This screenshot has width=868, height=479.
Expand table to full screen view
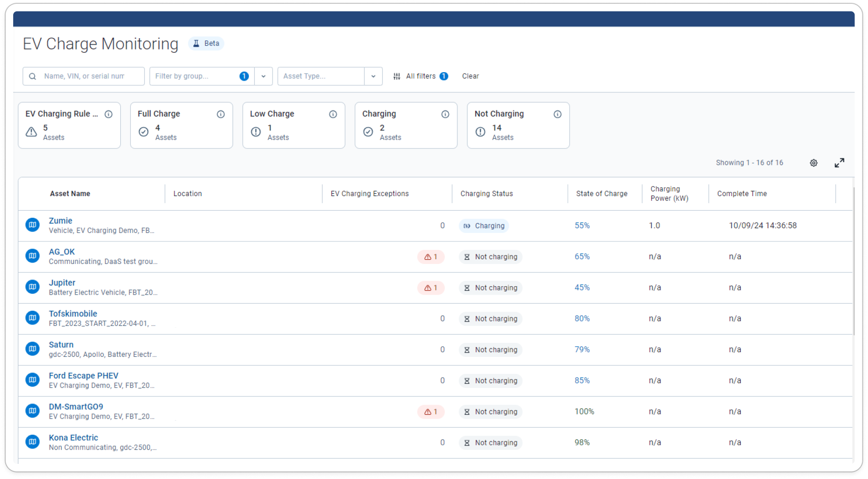839,163
